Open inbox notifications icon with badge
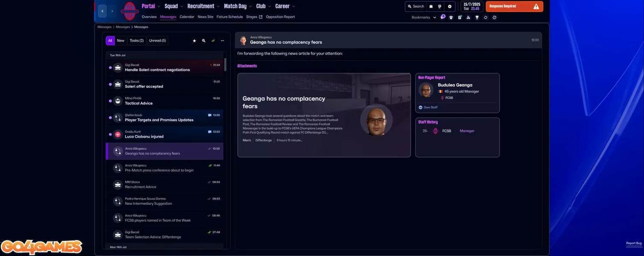Image resolution: width=644 pixels, height=256 pixels. coord(442,17)
